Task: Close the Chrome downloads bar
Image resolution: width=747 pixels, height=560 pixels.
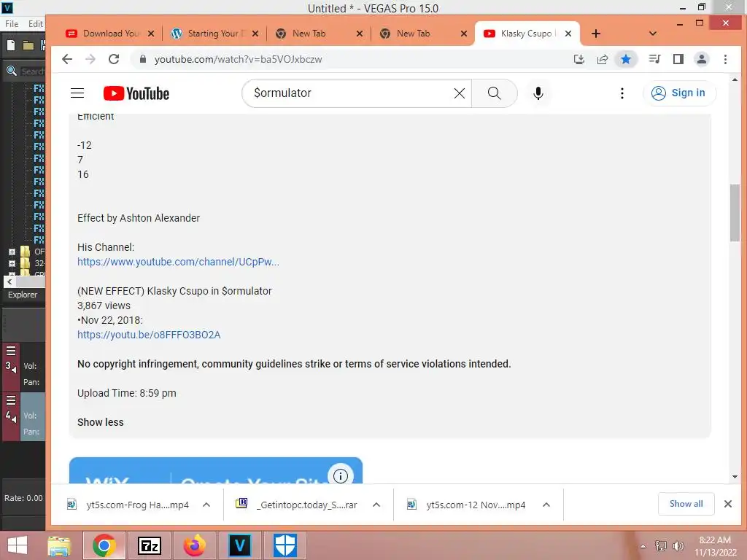Action: [x=728, y=504]
